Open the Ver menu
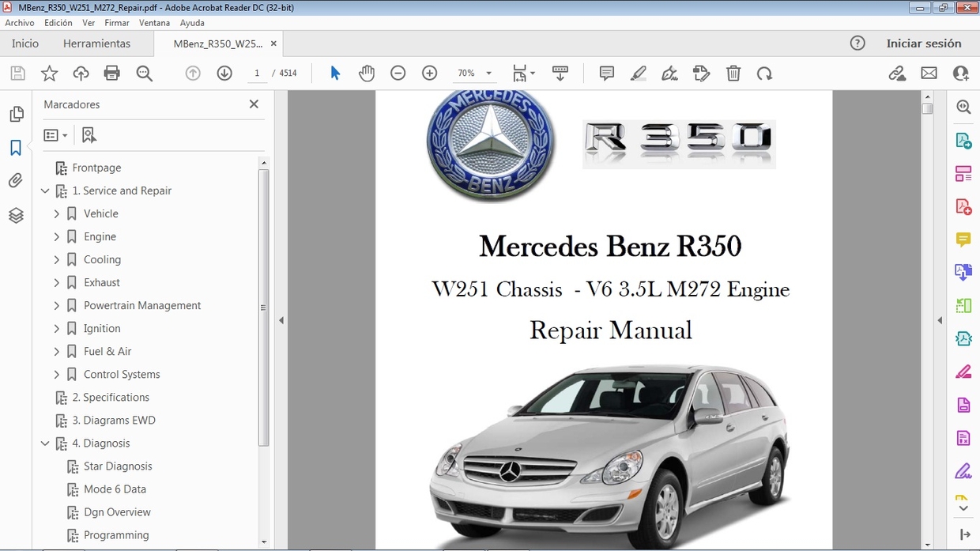 coord(89,23)
